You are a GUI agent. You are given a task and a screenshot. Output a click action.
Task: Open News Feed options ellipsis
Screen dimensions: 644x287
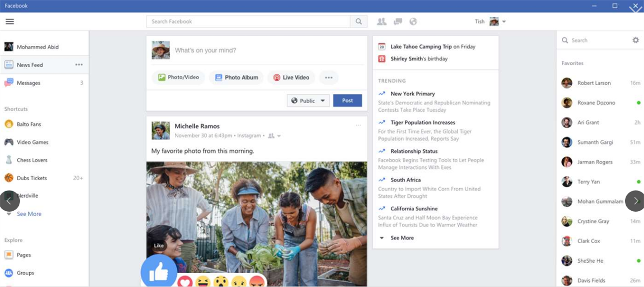[x=79, y=65]
